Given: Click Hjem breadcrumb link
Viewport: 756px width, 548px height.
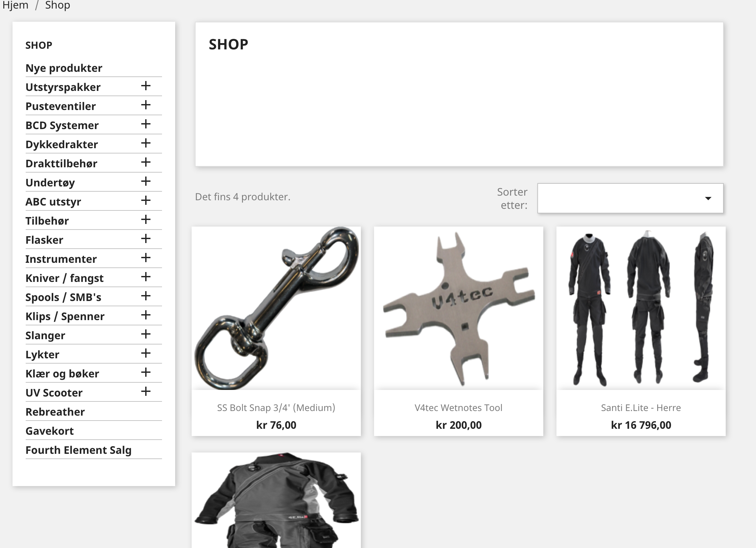Looking at the screenshot, I should (x=15, y=5).
